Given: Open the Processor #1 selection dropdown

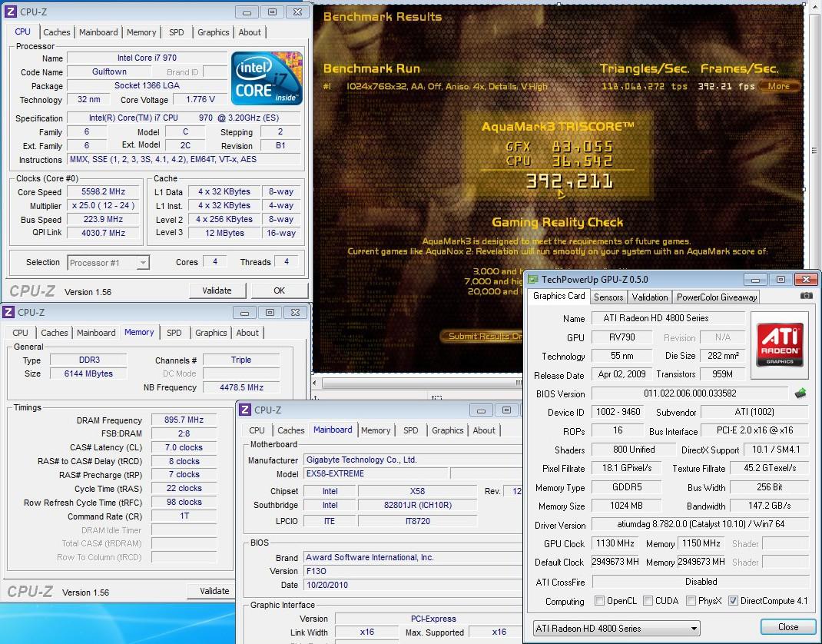Looking at the screenshot, I should (108, 262).
